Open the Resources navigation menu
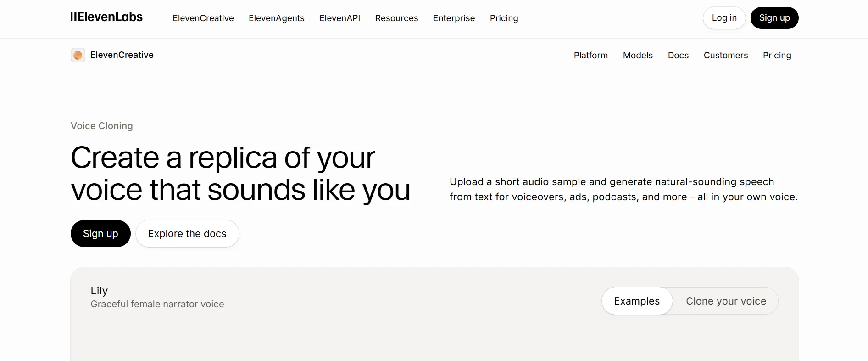This screenshot has width=868, height=361. click(x=397, y=18)
